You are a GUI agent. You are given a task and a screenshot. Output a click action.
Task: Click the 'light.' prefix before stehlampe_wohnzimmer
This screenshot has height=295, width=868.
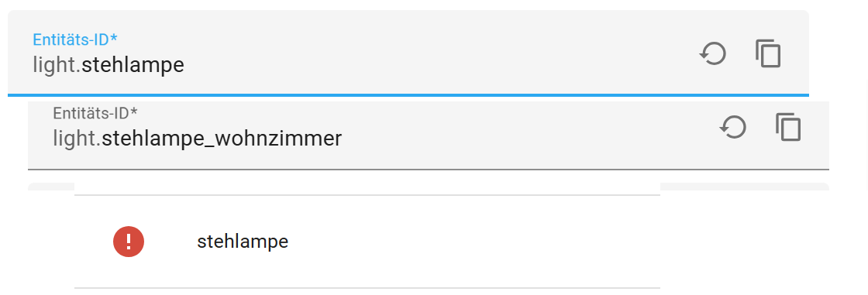(x=77, y=139)
